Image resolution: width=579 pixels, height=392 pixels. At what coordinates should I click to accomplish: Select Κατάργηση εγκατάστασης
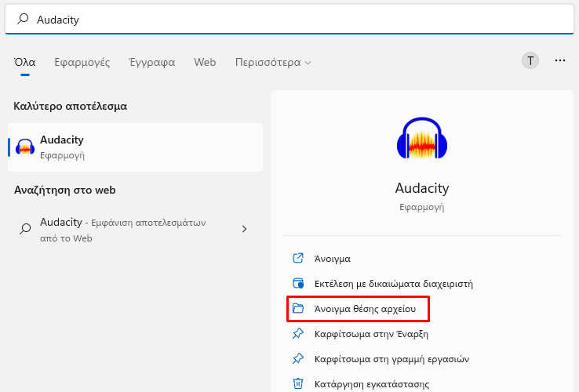tap(372, 384)
